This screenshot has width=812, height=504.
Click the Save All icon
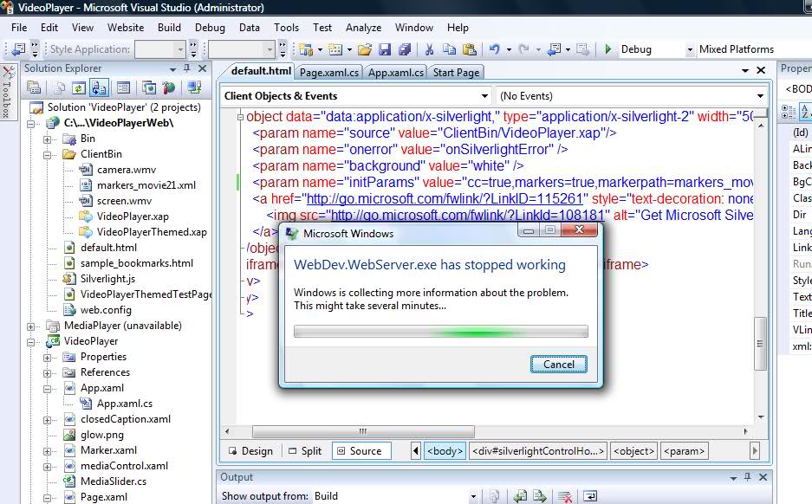[405, 49]
